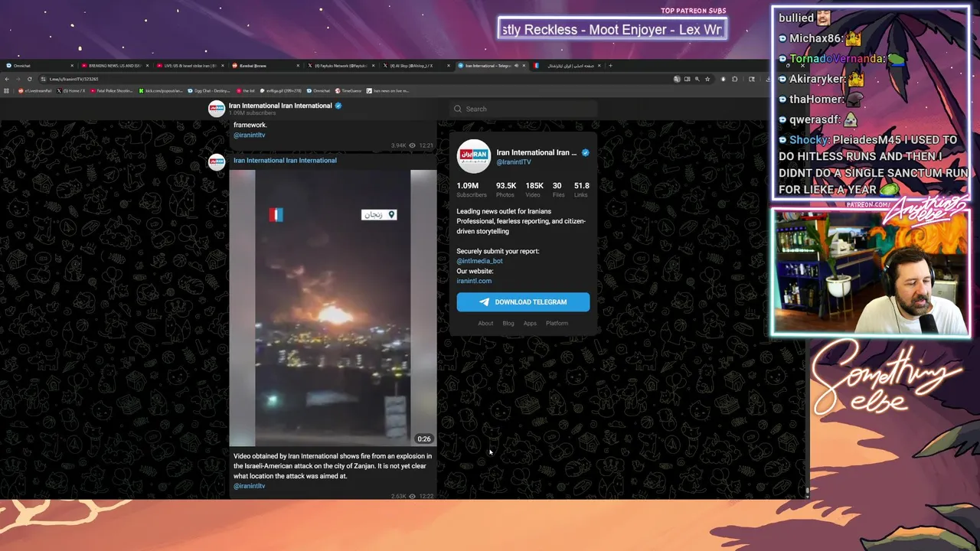Mute the Iran International tab audio icon

click(516, 66)
